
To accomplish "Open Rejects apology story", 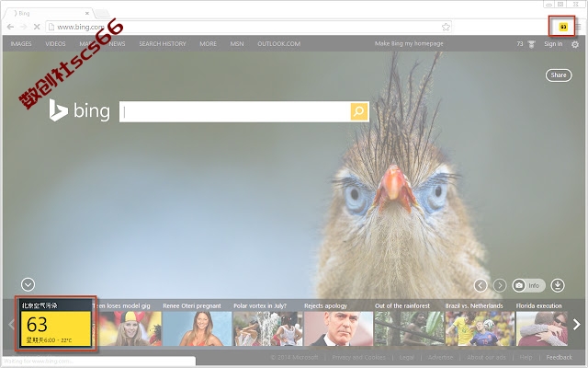I will 338,325.
